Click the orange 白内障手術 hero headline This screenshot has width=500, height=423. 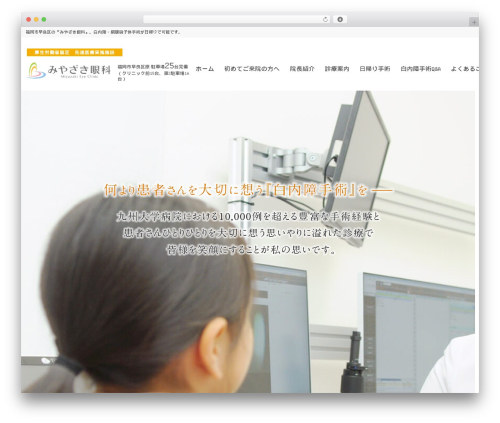tap(248, 190)
